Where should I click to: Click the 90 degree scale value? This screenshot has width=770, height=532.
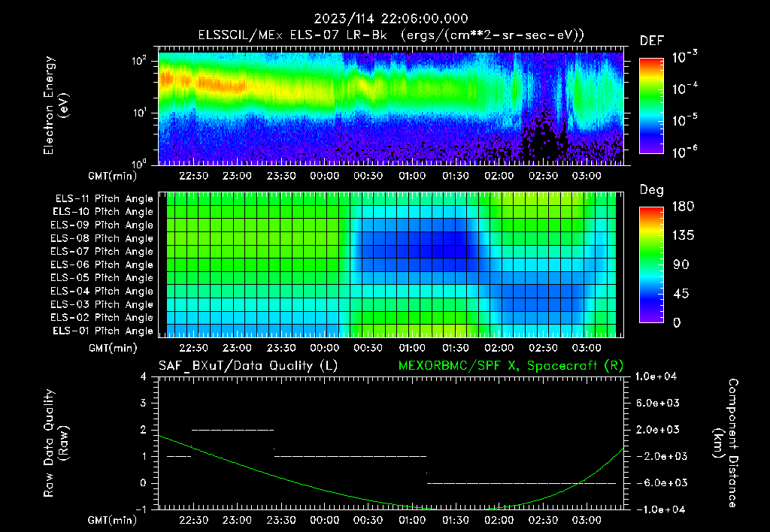click(x=681, y=264)
